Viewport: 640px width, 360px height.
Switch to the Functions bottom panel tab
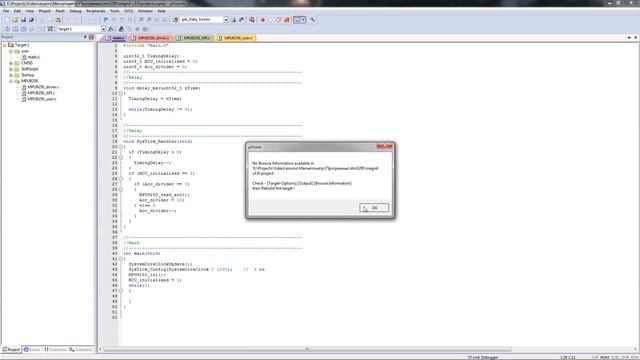click(55, 349)
